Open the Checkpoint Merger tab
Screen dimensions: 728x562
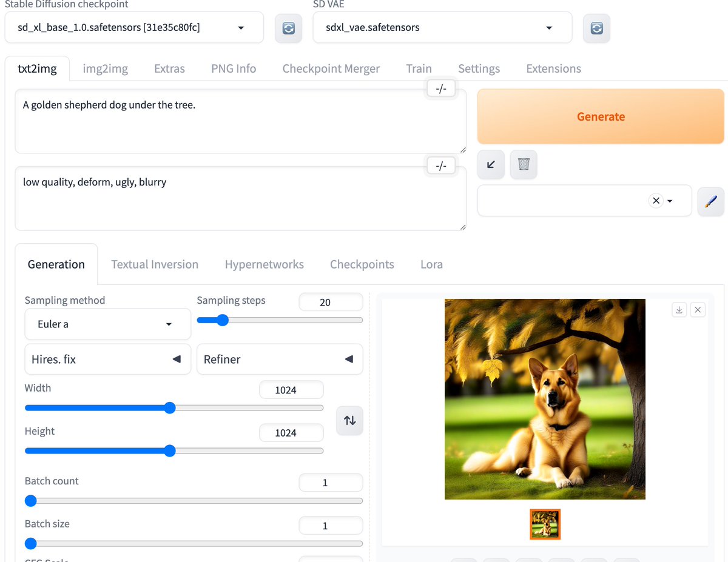331,69
